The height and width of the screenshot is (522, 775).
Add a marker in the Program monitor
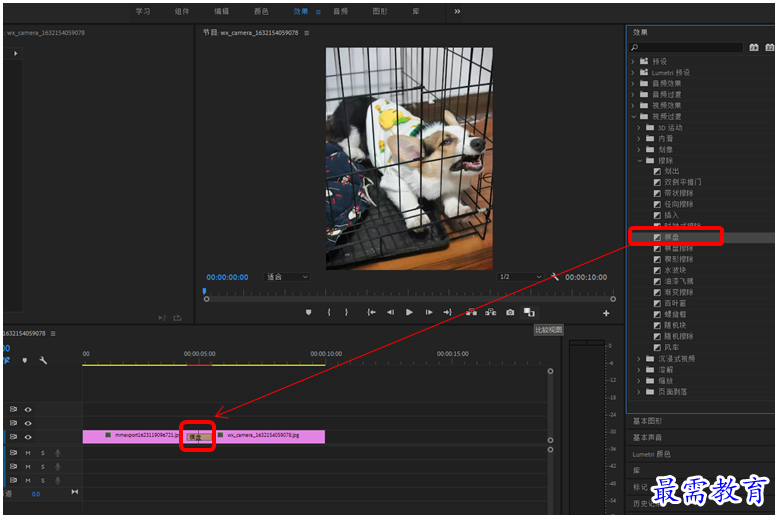tap(308, 312)
